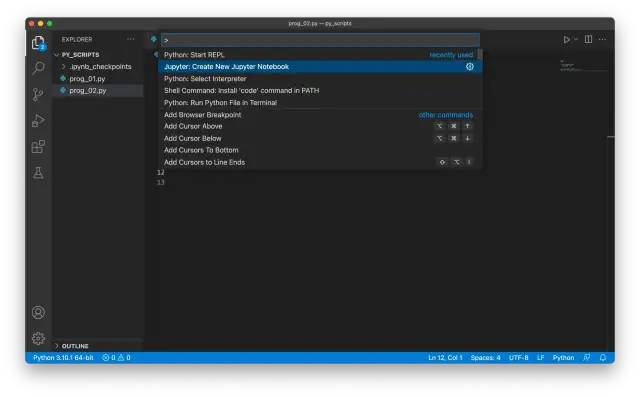Open Source Control view
This screenshot has width=640, height=397.
[x=38, y=94]
